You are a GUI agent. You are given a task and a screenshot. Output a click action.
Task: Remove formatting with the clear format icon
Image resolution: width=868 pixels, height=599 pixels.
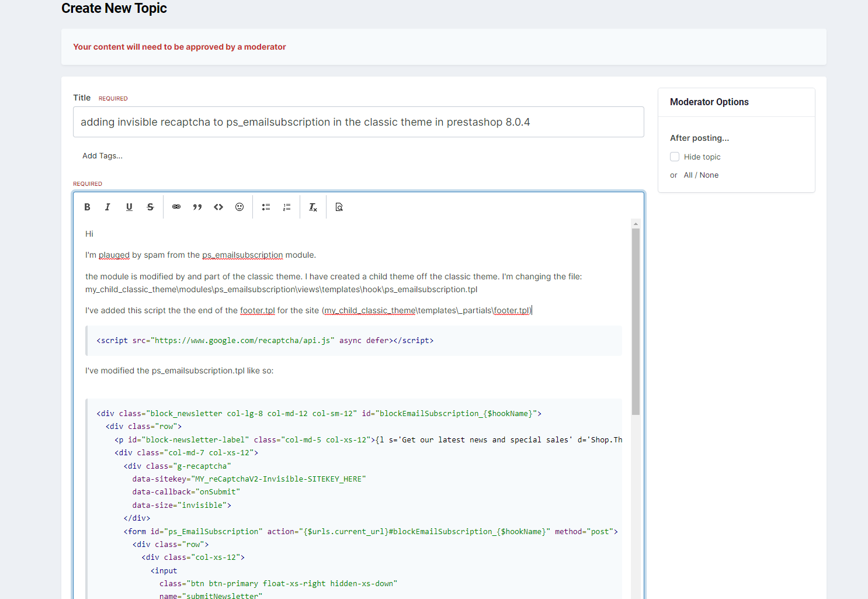[313, 207]
